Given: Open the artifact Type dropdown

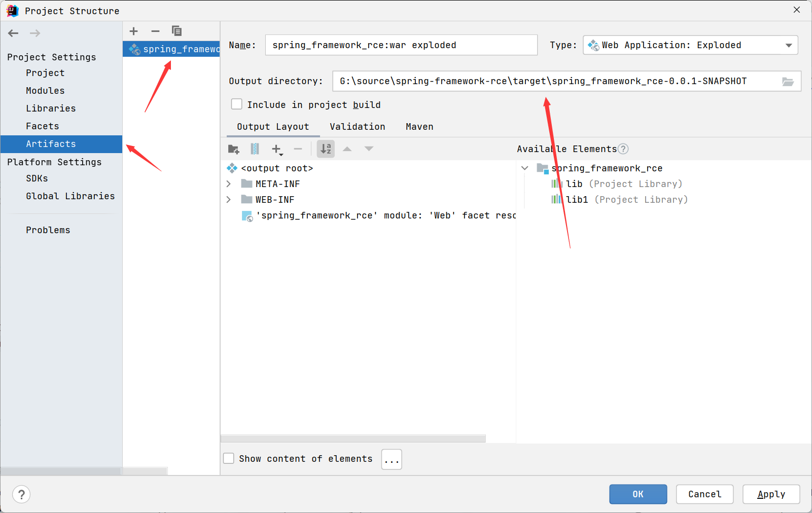Looking at the screenshot, I should (789, 45).
